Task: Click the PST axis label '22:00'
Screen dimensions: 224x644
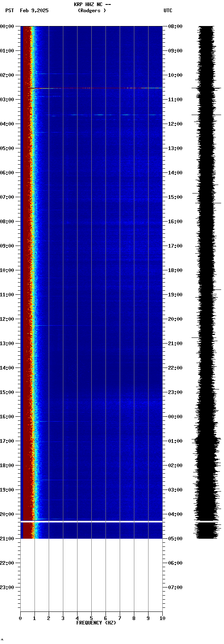Action: click(x=7, y=563)
